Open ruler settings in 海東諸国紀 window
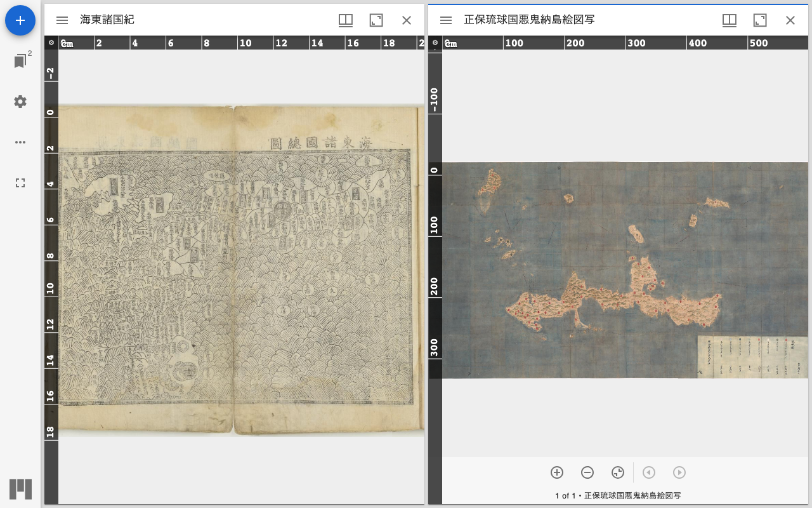This screenshot has width=812, height=508. (51, 43)
